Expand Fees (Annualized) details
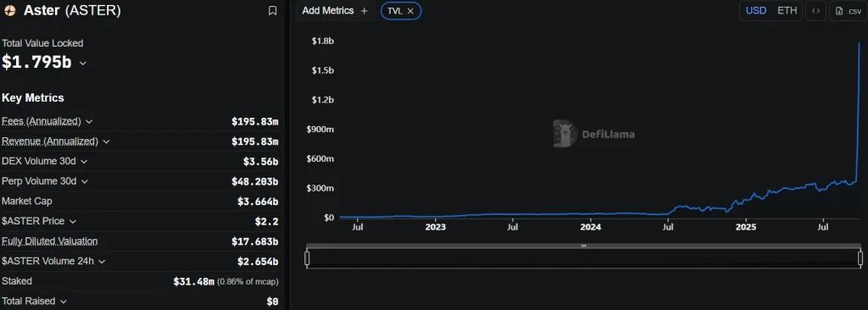This screenshot has height=310, width=868. click(89, 121)
